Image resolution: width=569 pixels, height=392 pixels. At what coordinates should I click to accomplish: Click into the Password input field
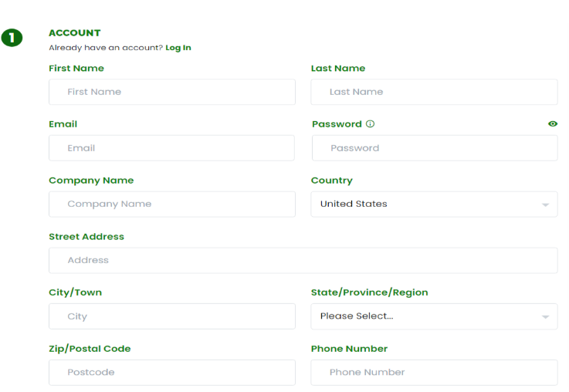[x=435, y=148]
